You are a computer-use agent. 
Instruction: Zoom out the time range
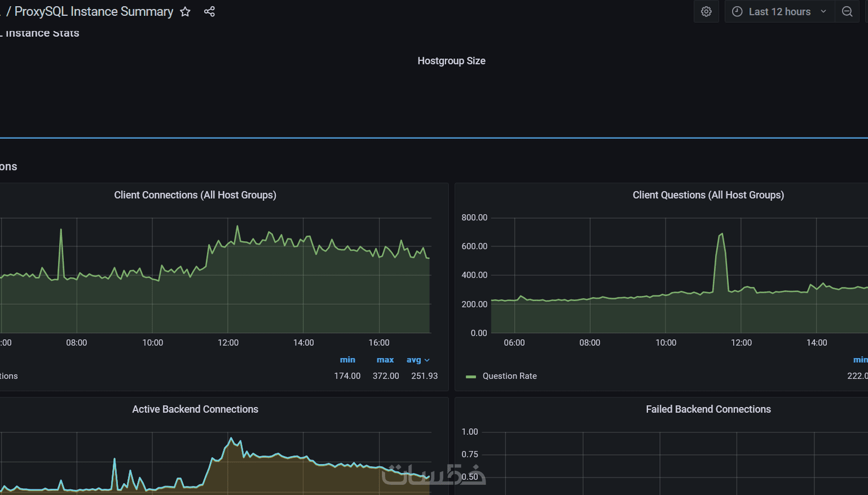(847, 12)
